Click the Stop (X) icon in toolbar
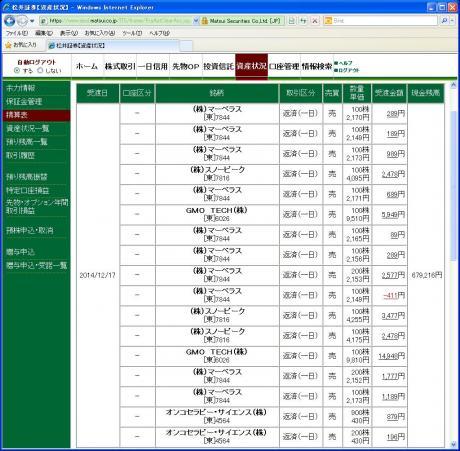The width and height of the screenshot is (460, 451). [315, 21]
